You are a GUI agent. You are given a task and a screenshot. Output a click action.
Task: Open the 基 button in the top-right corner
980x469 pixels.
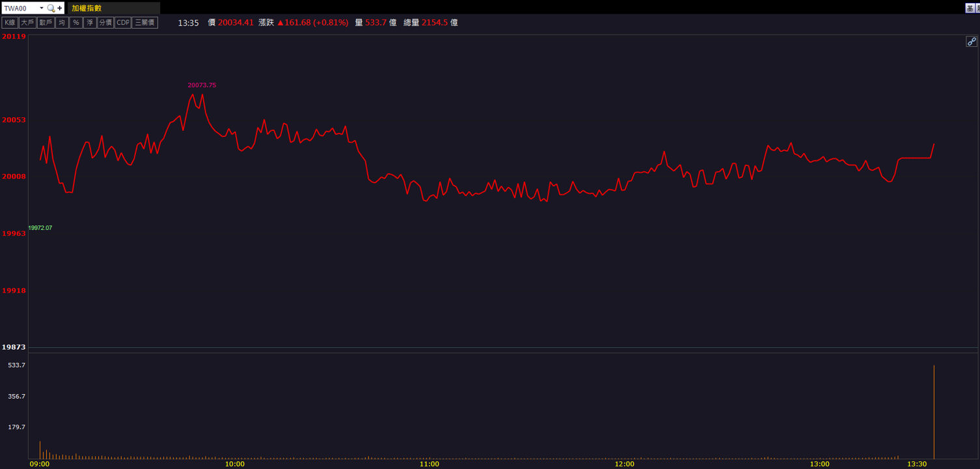click(x=970, y=8)
